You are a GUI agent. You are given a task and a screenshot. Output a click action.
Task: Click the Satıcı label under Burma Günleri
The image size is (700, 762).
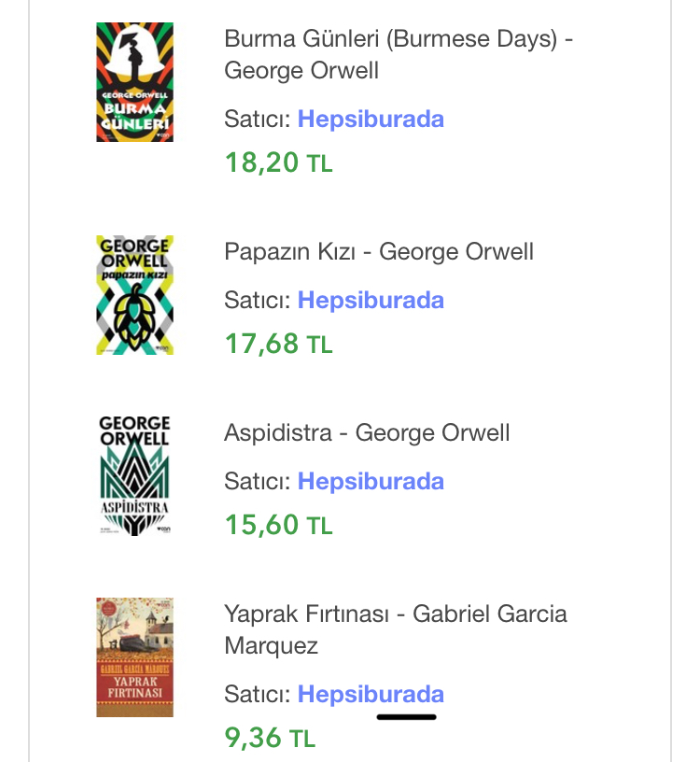(x=257, y=120)
